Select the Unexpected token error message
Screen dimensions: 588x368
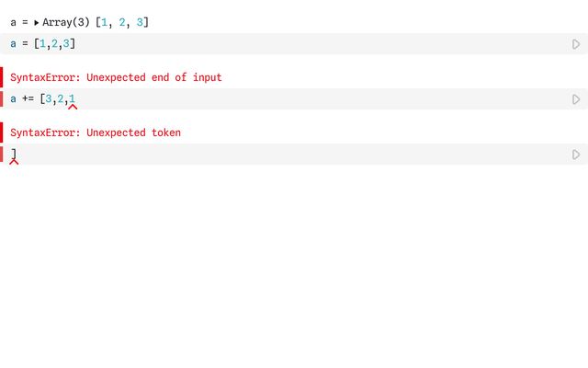click(96, 132)
